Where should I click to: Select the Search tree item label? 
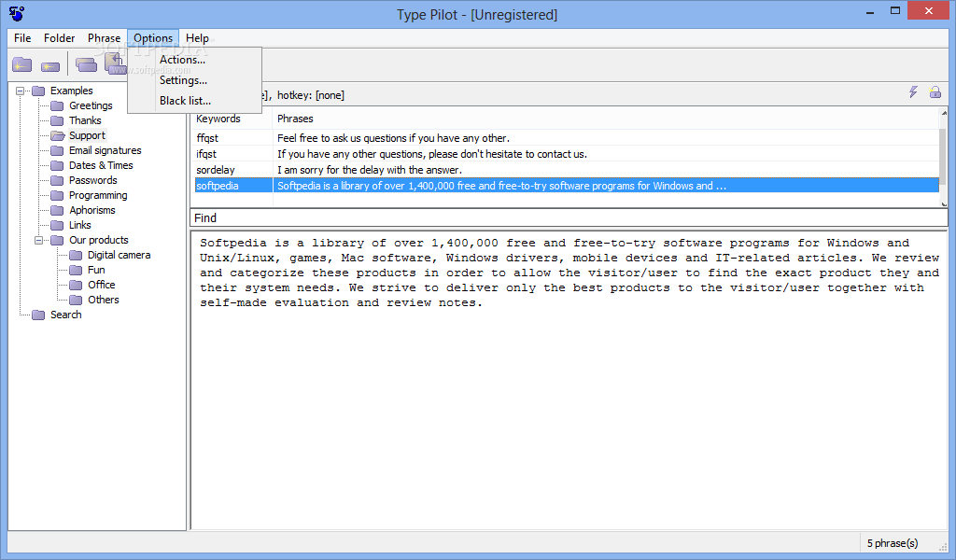66,315
